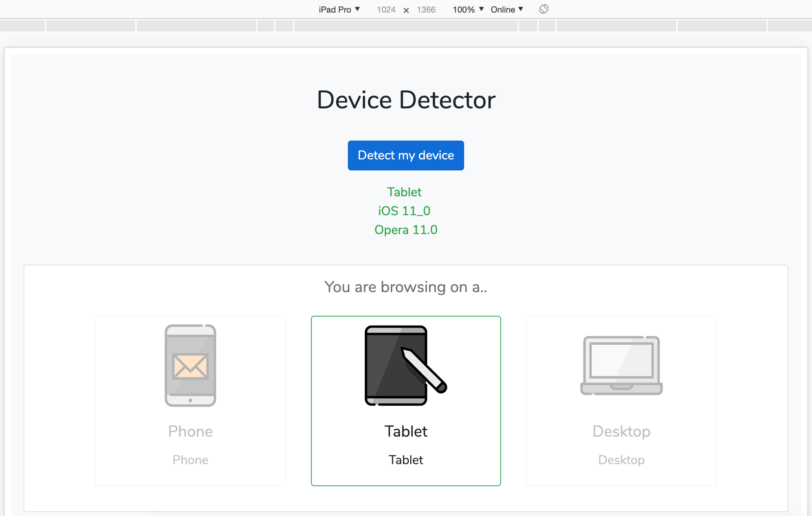
Task: Select the second browser tab
Action: coord(90,26)
